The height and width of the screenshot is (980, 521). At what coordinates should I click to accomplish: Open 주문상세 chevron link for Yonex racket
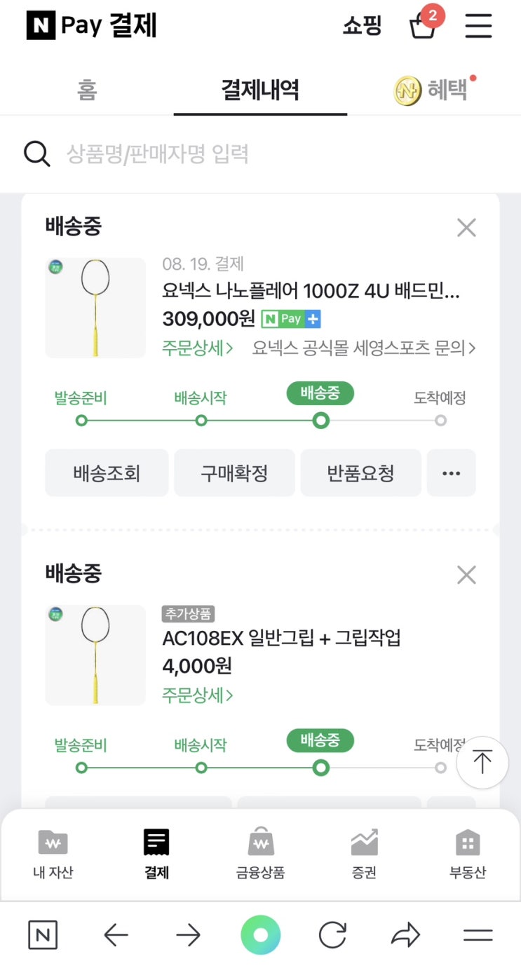[x=198, y=348]
